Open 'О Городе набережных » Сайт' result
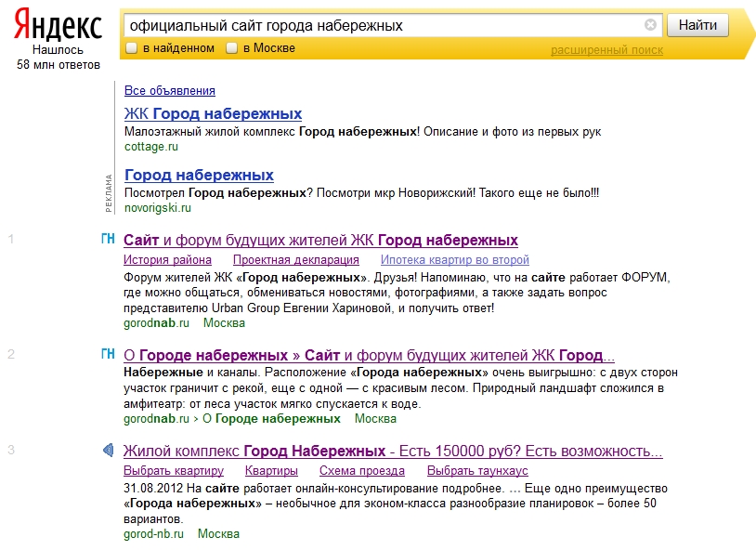This screenshot has width=756, height=550. tap(369, 356)
